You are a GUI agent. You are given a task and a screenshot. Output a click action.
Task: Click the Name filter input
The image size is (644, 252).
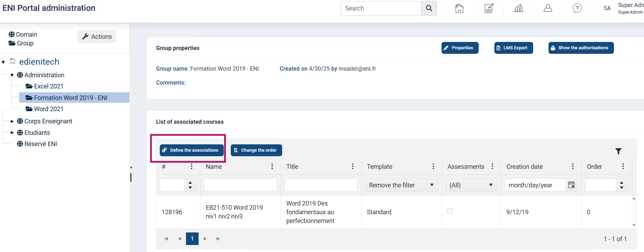[241, 185]
